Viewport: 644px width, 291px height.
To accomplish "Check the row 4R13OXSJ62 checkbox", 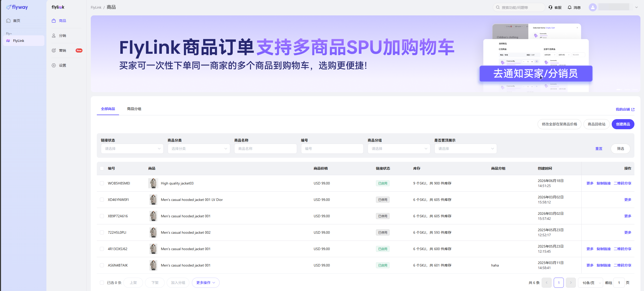I will [102, 249].
